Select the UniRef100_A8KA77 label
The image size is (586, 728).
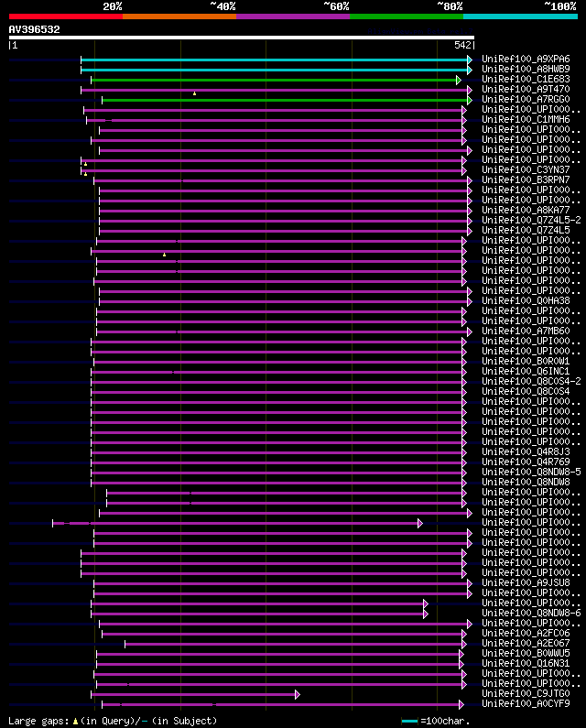tap(526, 210)
